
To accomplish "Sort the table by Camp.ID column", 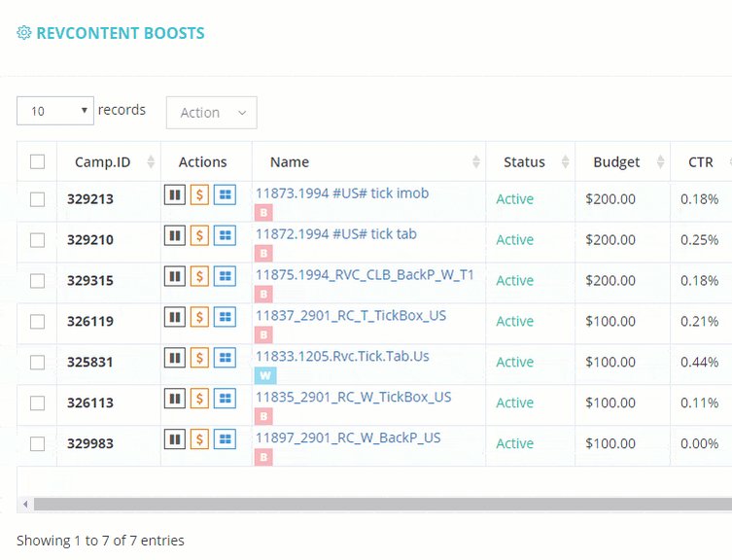I will (x=109, y=161).
